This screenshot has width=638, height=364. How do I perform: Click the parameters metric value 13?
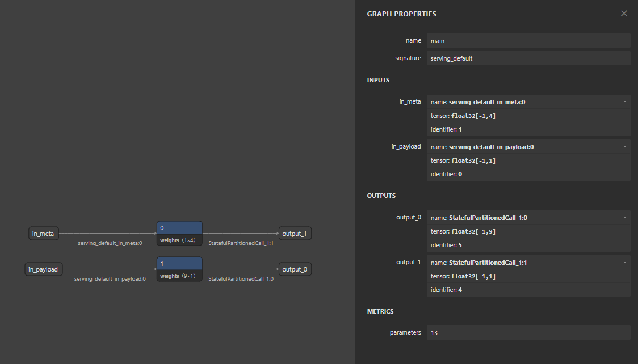point(528,333)
